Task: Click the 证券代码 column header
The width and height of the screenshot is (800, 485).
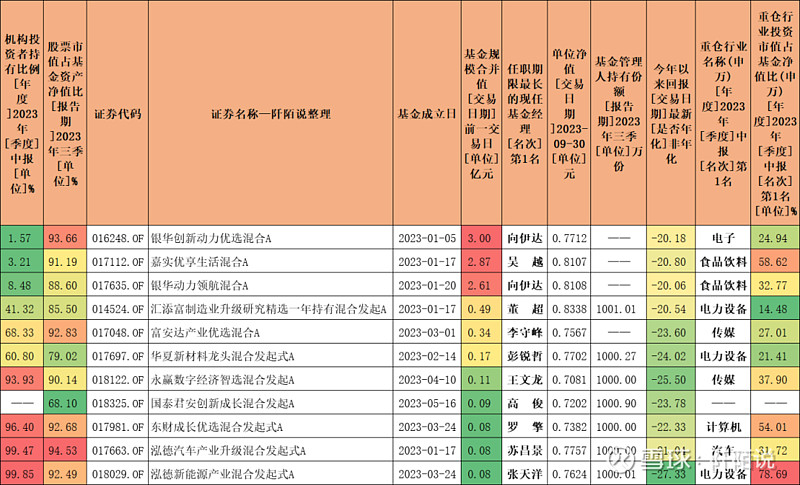Action: point(118,114)
